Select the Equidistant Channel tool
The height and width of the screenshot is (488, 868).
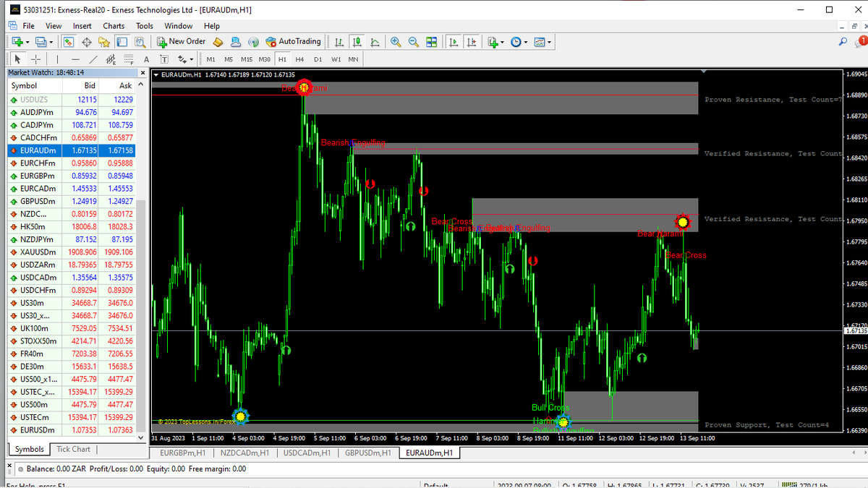click(x=111, y=59)
